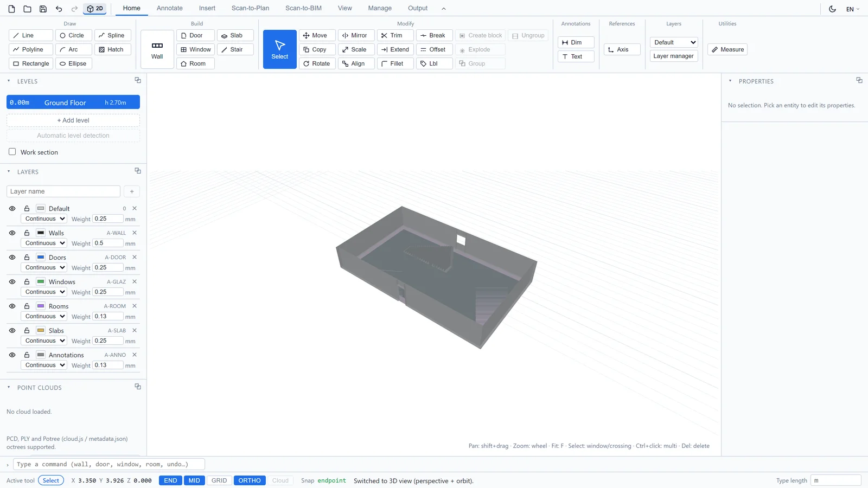Add a Slab
Image resolution: width=868 pixels, height=488 pixels.
point(235,35)
